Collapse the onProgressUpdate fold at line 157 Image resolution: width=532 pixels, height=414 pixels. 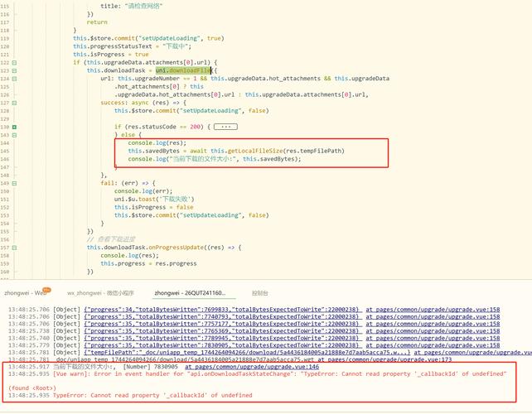(15, 247)
